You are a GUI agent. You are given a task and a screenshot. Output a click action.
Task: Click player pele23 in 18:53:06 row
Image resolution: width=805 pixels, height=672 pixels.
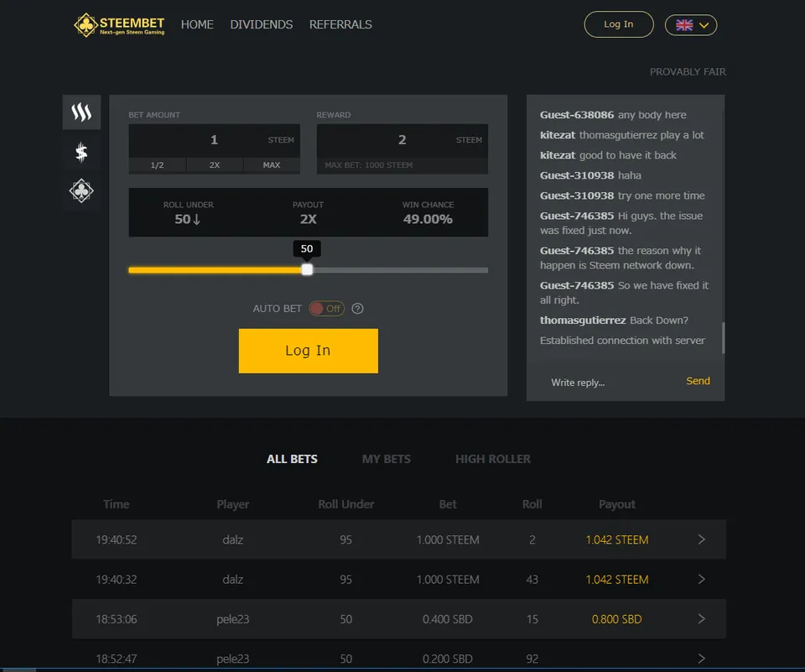[x=232, y=619]
